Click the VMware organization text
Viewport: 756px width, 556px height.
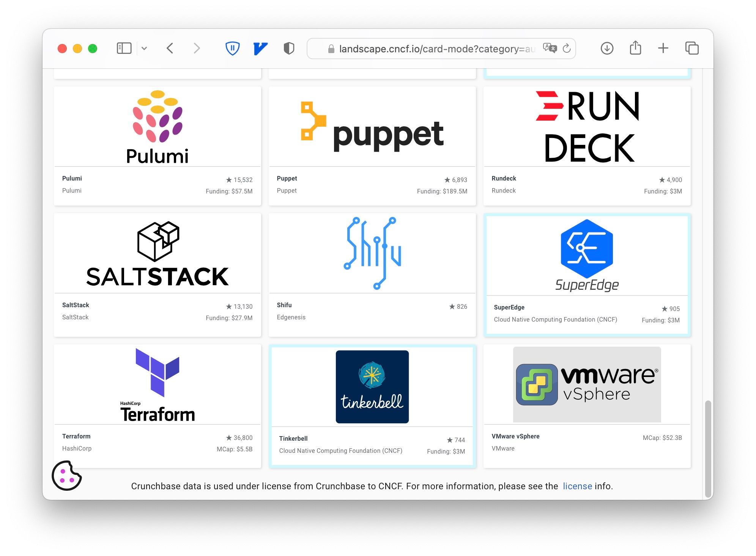503,448
